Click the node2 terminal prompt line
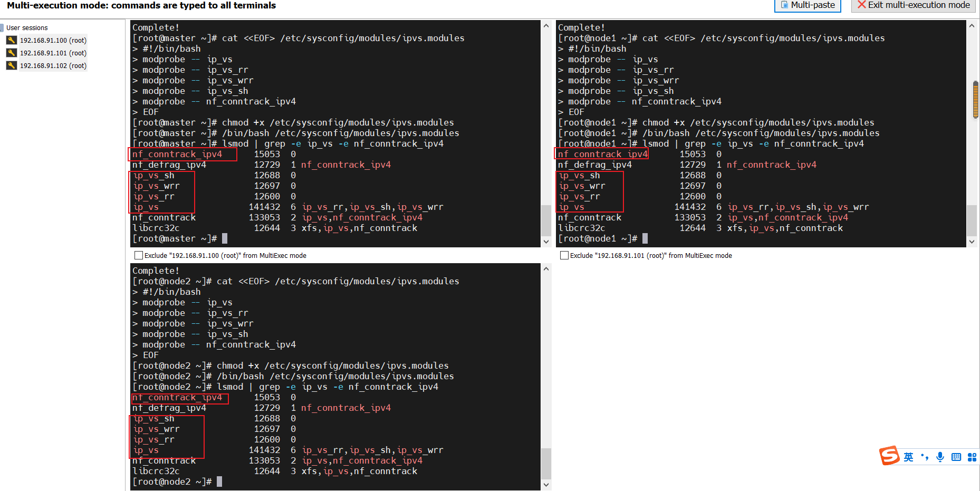980x491 pixels. pyautogui.click(x=177, y=482)
